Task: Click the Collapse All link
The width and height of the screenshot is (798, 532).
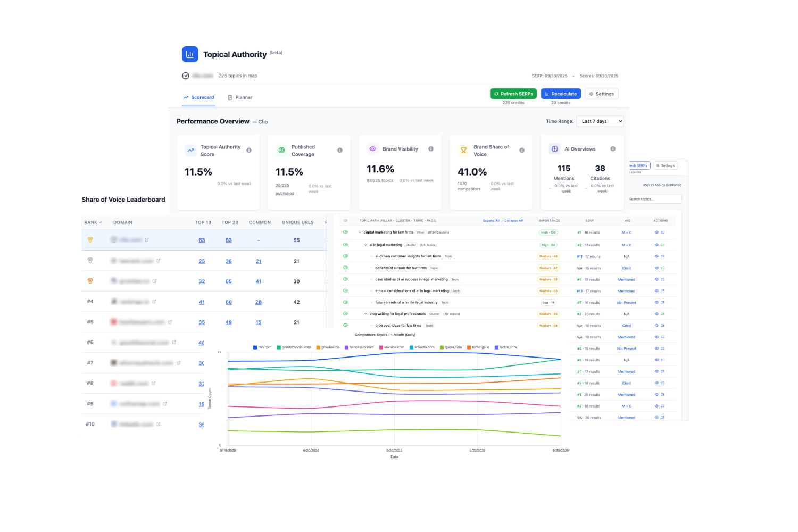Action: pyautogui.click(x=513, y=221)
